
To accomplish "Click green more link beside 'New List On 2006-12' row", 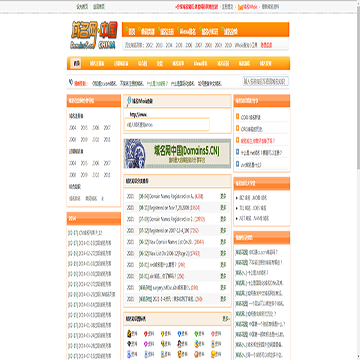I will pyautogui.click(x=223, y=253).
